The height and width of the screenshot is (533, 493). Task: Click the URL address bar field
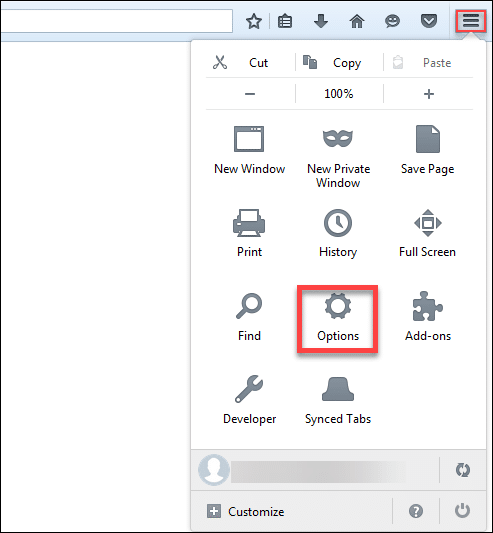[116, 21]
